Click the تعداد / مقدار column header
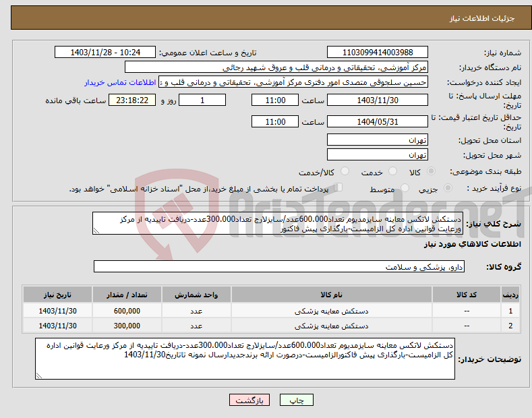Viewport: 532px width, 418px height. pyautogui.click(x=127, y=295)
